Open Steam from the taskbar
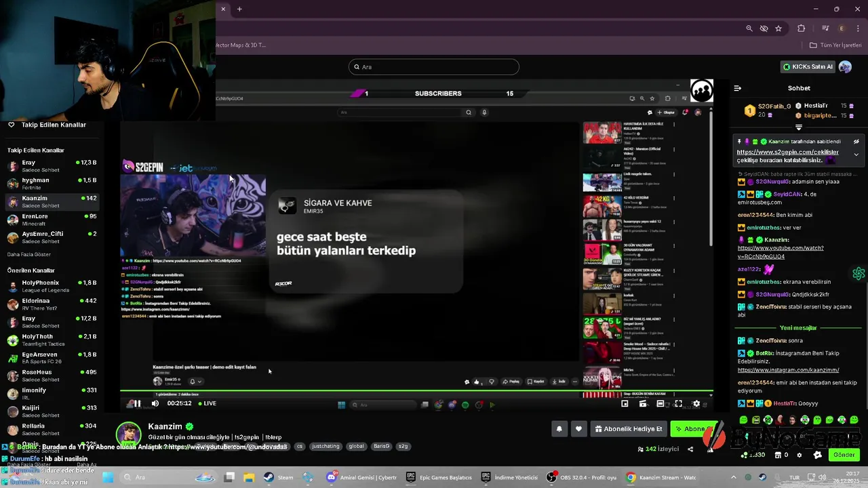 click(278, 477)
